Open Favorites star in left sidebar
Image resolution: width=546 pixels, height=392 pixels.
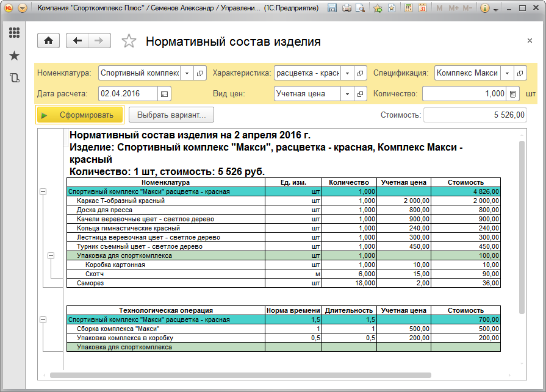pyautogui.click(x=14, y=55)
